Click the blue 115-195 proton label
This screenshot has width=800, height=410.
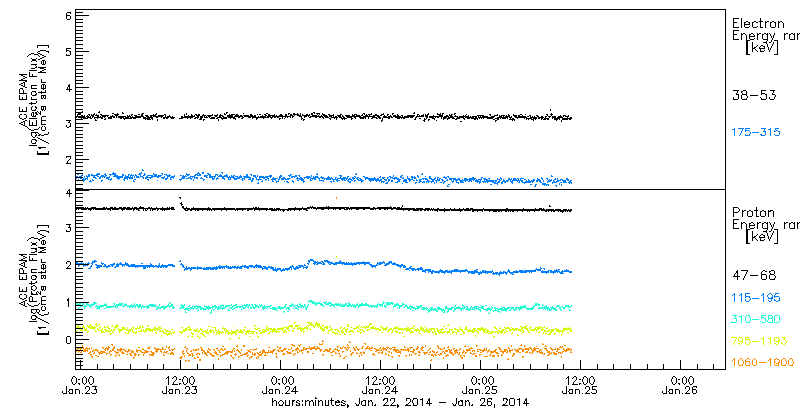(756, 298)
